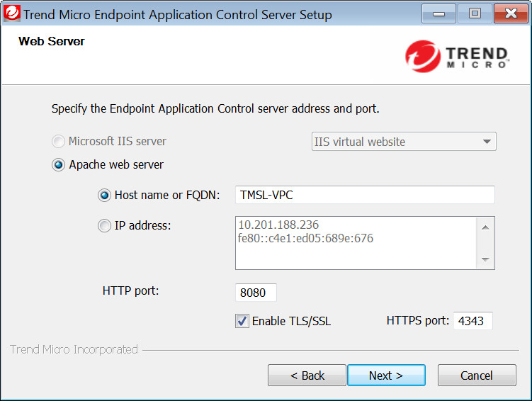The image size is (532, 401).
Task: Cancel the server setup
Action: tap(476, 375)
